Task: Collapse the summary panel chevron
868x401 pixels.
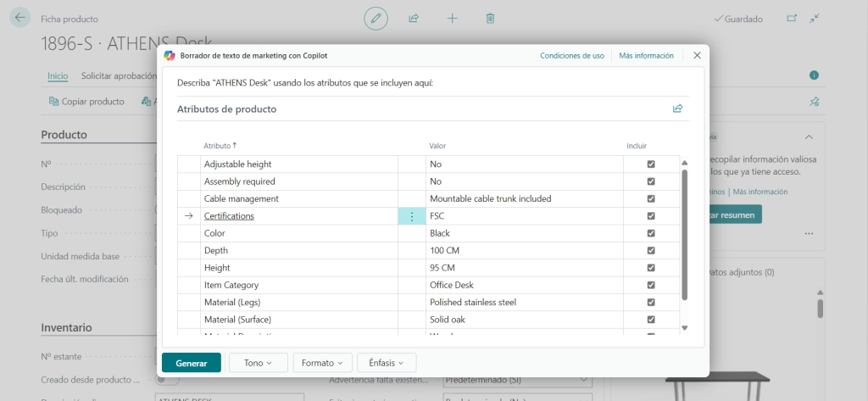Action: click(x=809, y=136)
